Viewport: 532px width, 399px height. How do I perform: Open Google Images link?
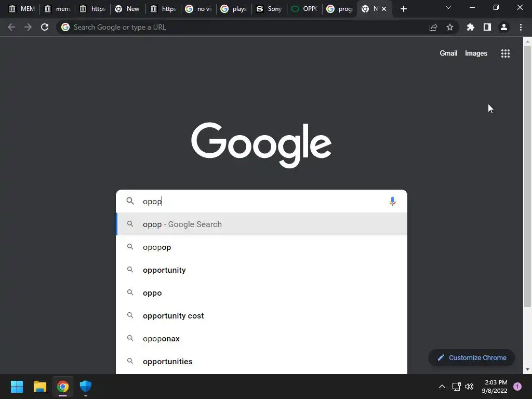coord(476,54)
